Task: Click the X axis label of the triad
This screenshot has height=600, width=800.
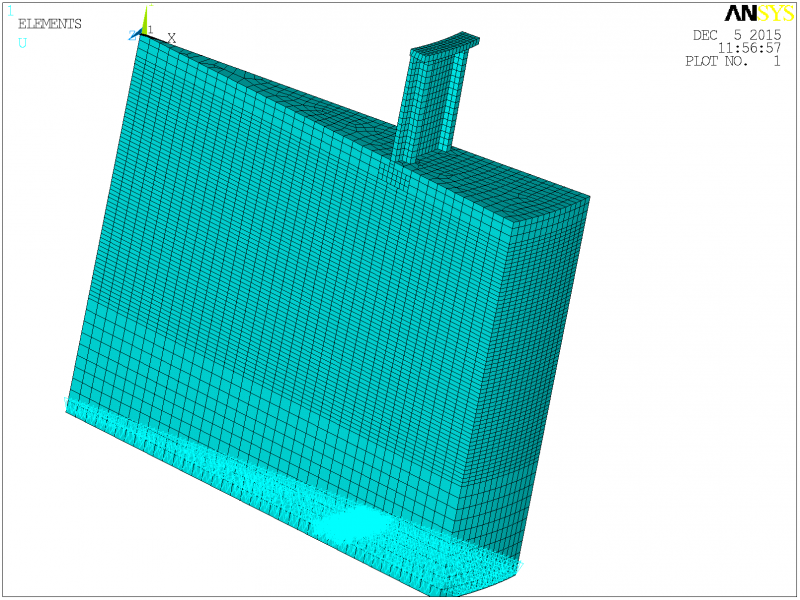Action: coord(172,38)
